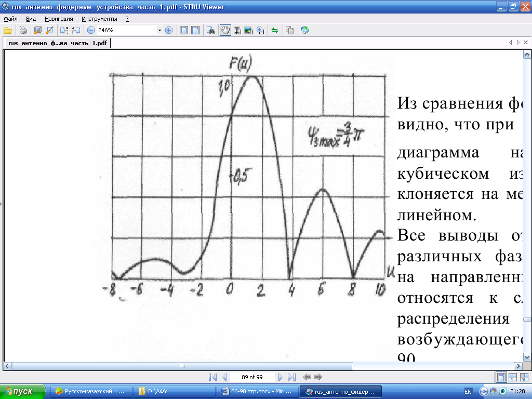532x399 pixels.
Task: Open the Файл menu
Action: coord(10,19)
